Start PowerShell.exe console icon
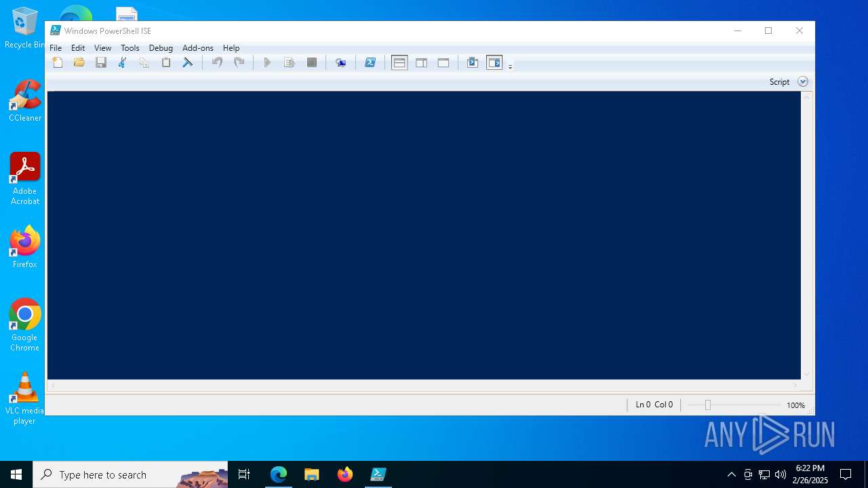868x488 pixels. click(370, 62)
